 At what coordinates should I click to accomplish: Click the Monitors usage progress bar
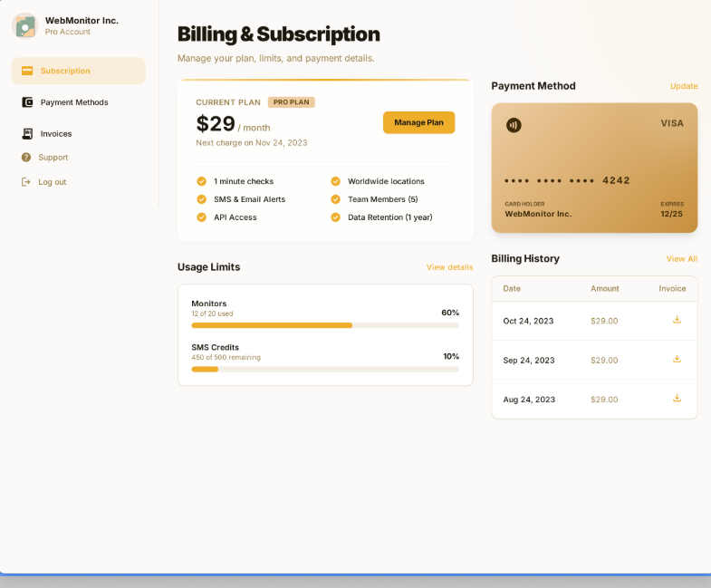click(325, 325)
